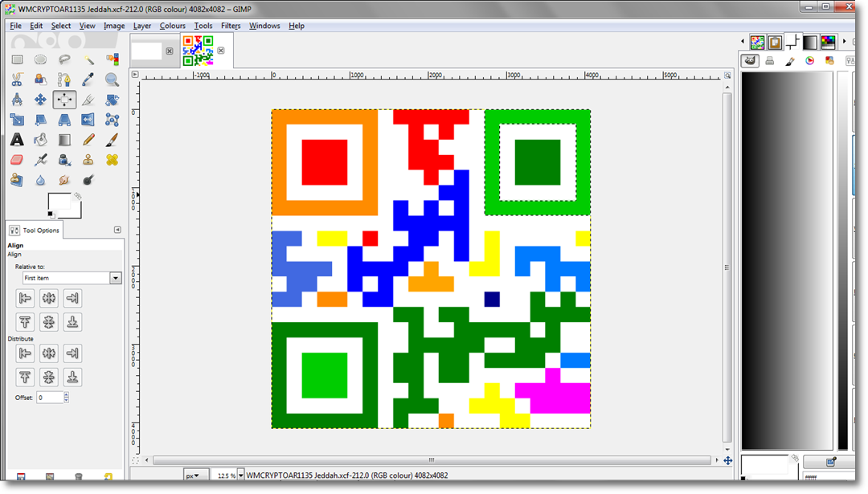
Task: Swap foreground and background colours
Action: (x=78, y=196)
